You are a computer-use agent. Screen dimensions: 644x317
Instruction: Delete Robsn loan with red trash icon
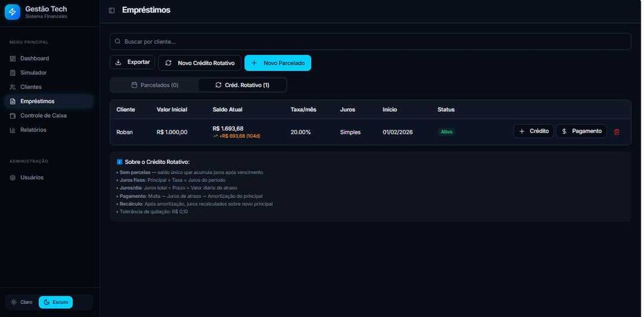tap(616, 132)
